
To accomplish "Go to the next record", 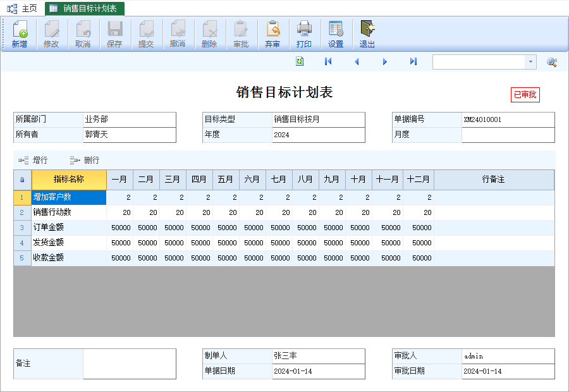I will [384, 62].
